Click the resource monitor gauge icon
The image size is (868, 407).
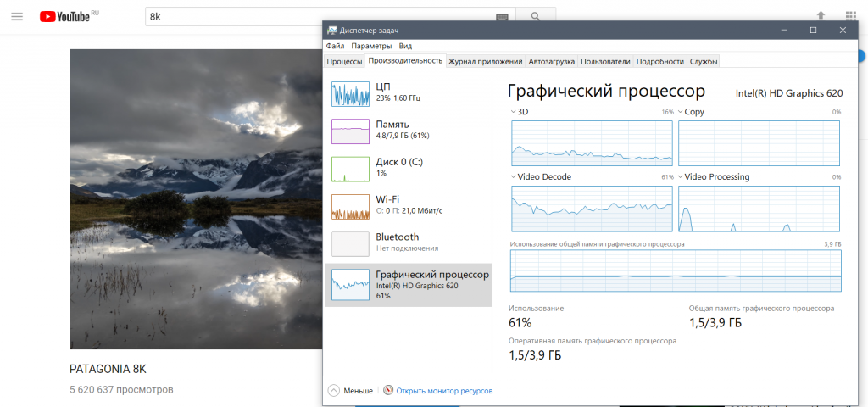pyautogui.click(x=387, y=390)
